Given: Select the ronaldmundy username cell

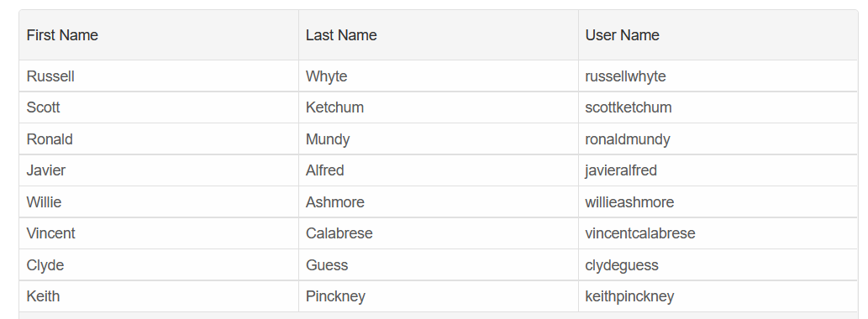Looking at the screenshot, I should click(x=718, y=139).
